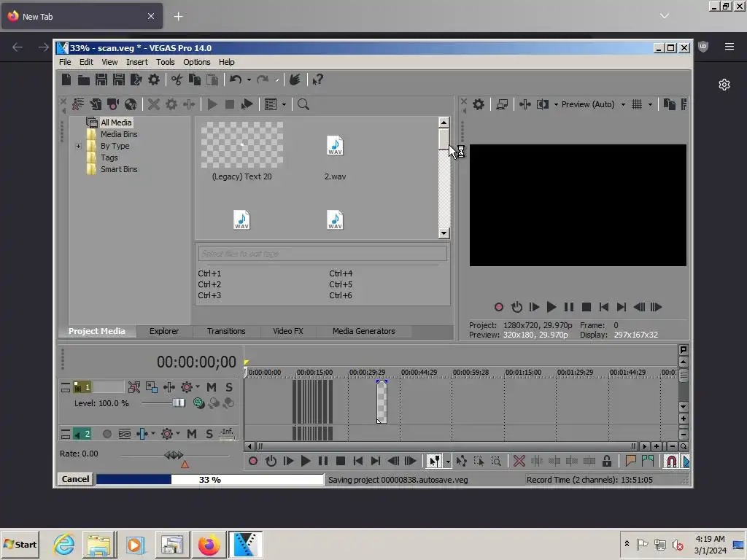Image resolution: width=747 pixels, height=560 pixels.
Task: Click the Cut scissors icon
Action: 177,79
